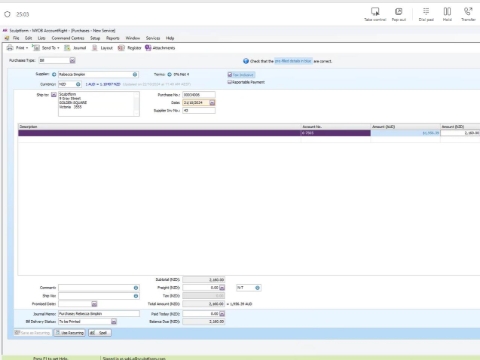Click the Description column header
The height and width of the screenshot is (360, 480).
pyautogui.click(x=159, y=127)
